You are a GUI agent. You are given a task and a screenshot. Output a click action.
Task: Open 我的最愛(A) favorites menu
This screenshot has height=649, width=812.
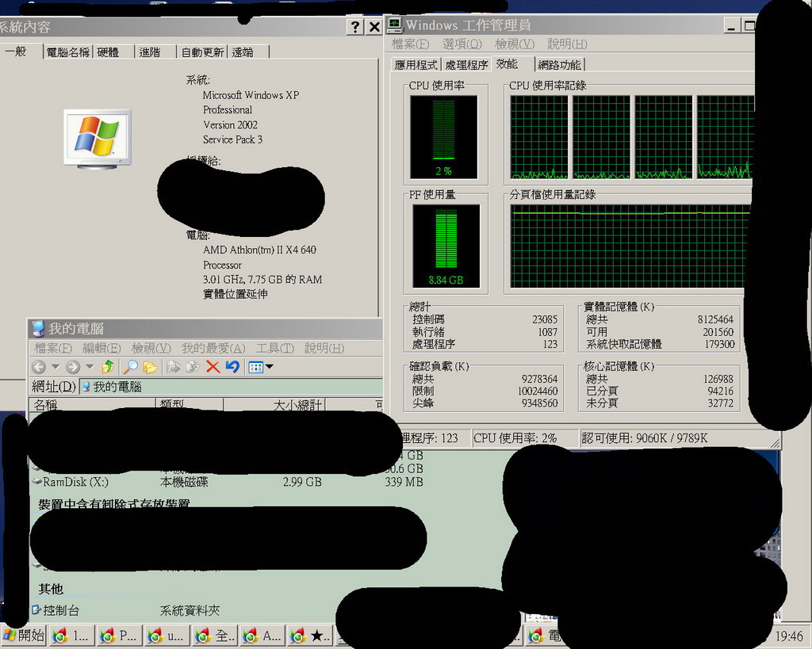(x=213, y=349)
